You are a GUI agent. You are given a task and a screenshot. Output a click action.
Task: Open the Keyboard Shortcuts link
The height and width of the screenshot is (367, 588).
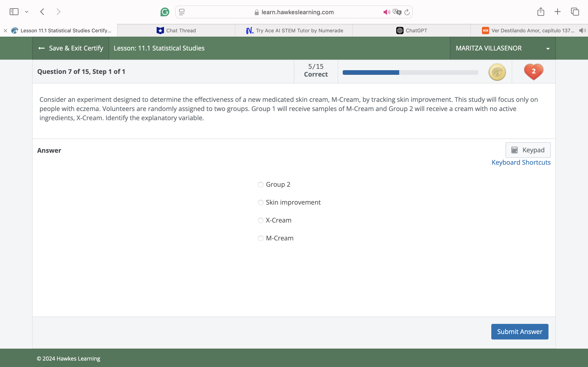(x=521, y=162)
